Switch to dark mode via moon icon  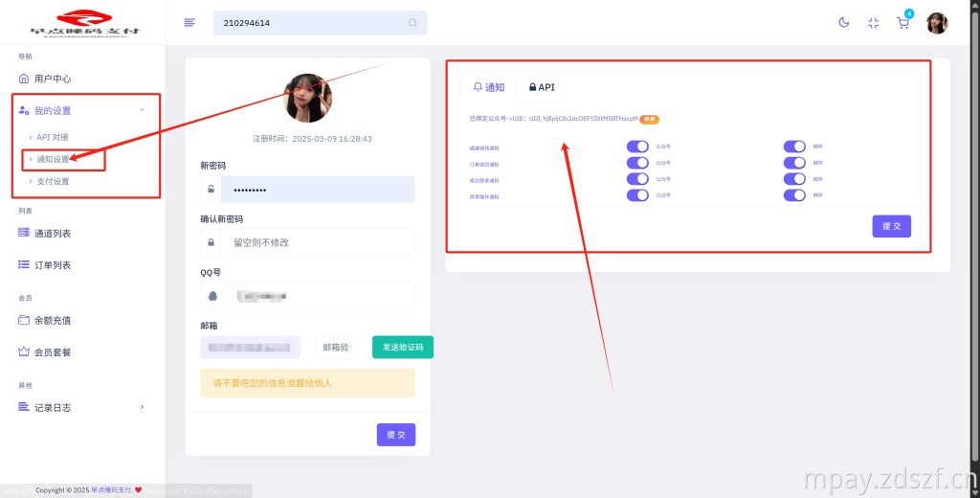pos(844,23)
